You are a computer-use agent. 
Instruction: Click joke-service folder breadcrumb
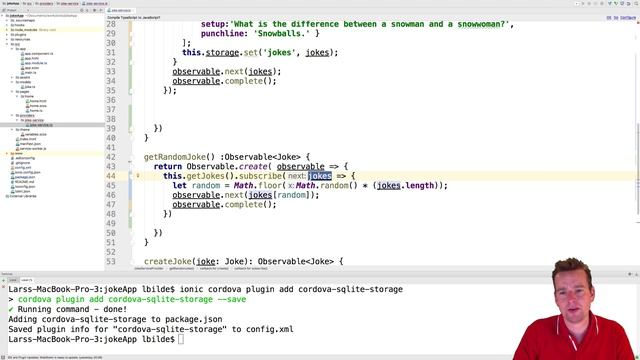pos(67,4)
